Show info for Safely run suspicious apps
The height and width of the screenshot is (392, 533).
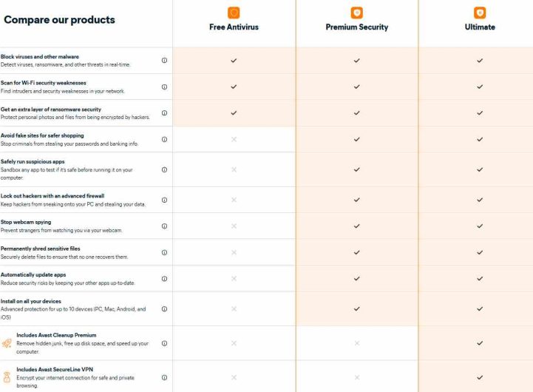164,169
